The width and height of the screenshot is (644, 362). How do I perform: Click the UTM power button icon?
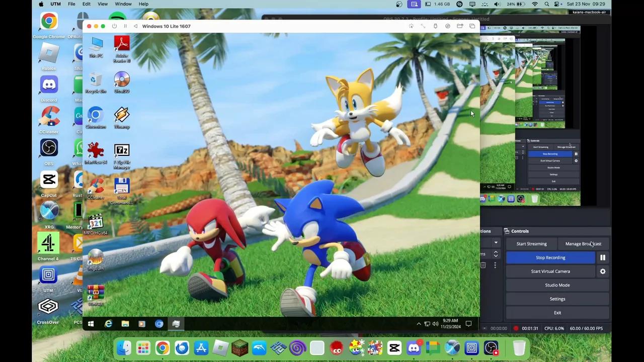tap(114, 26)
